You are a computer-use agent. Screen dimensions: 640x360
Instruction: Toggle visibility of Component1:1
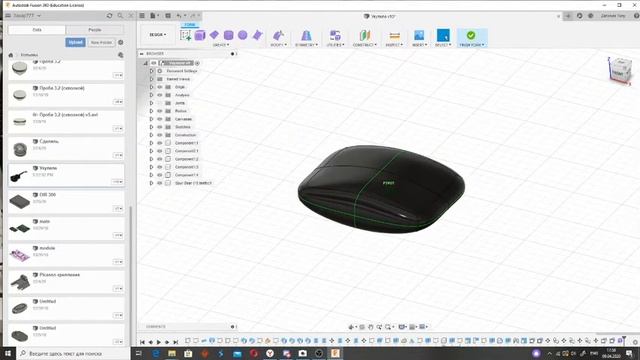pos(160,143)
